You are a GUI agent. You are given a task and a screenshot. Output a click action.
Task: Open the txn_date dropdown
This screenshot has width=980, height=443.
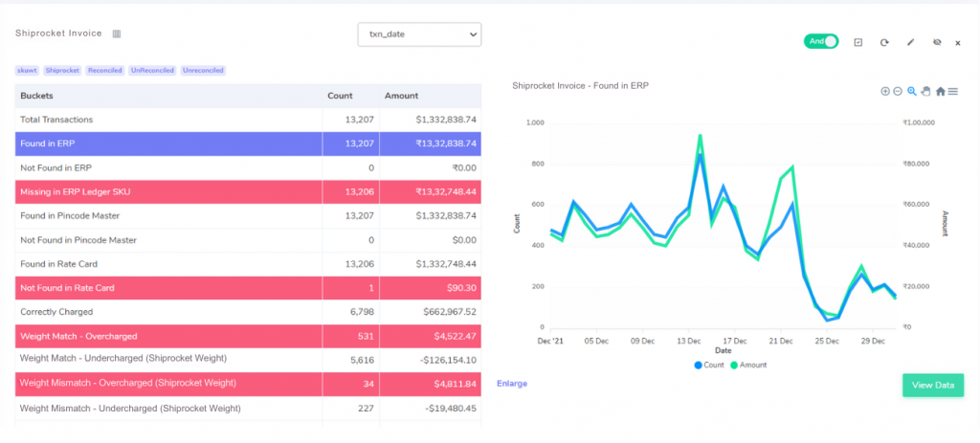[419, 34]
